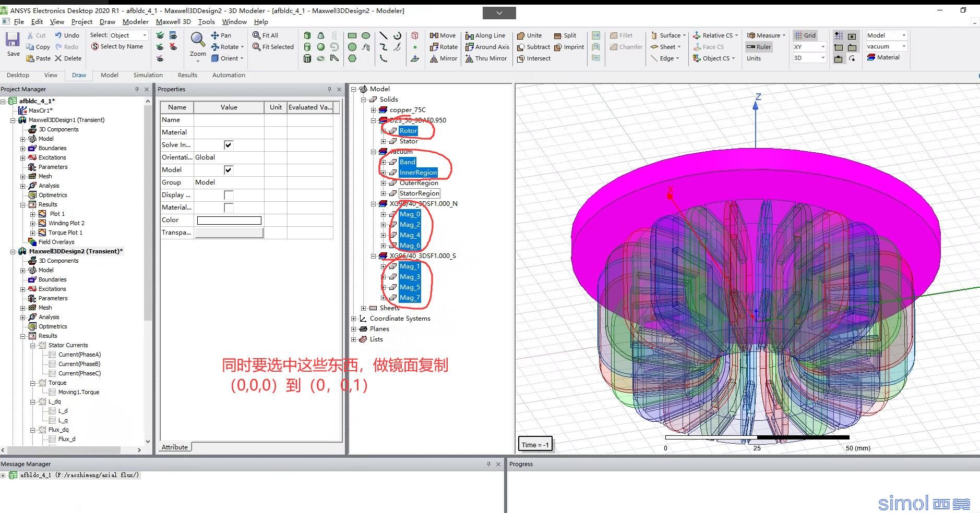Select the Pan tool
This screenshot has height=513, width=980.
pyautogui.click(x=221, y=35)
